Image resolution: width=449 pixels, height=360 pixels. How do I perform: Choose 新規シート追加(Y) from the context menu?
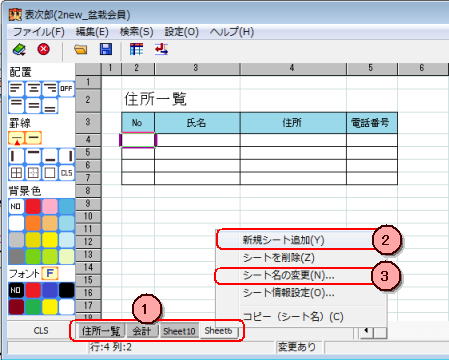pos(284,240)
